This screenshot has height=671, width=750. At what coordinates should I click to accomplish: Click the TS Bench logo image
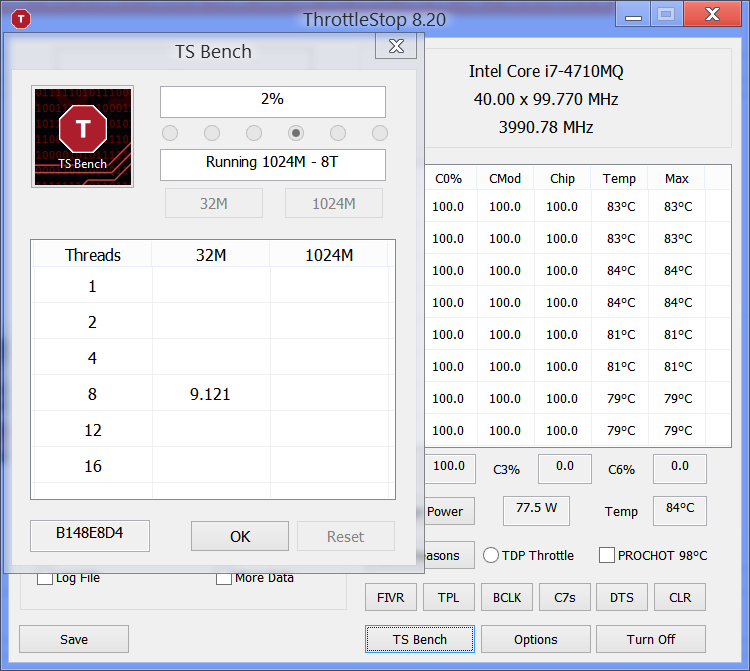pyautogui.click(x=82, y=136)
